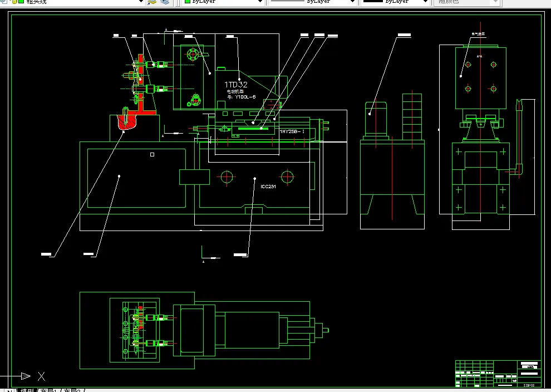Click the small white grip square in the base view
Viewport: 551px width, 392px height.
[152, 154]
